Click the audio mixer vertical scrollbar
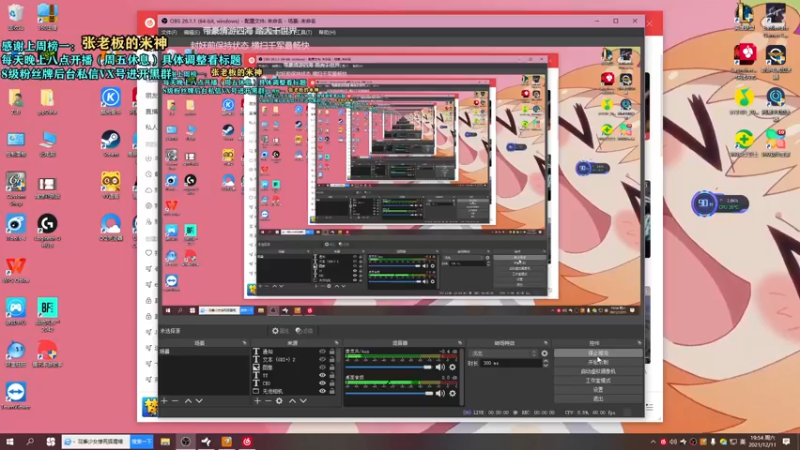Image resolution: width=800 pixels, height=450 pixels. pyautogui.click(x=461, y=377)
